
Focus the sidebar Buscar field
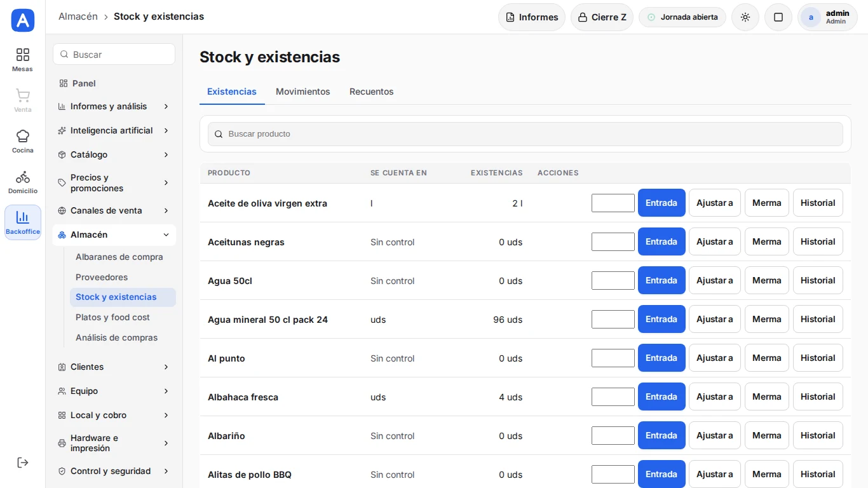click(x=114, y=54)
